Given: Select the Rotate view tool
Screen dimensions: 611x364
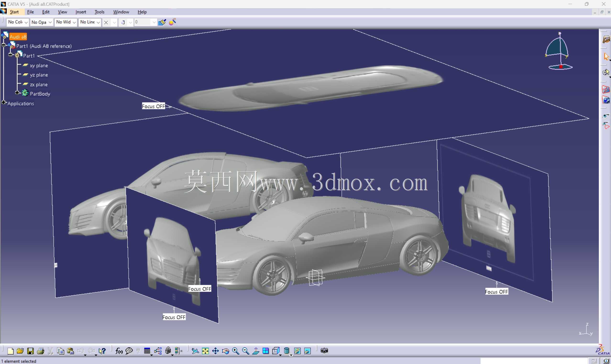Looking at the screenshot, I should tap(226, 351).
